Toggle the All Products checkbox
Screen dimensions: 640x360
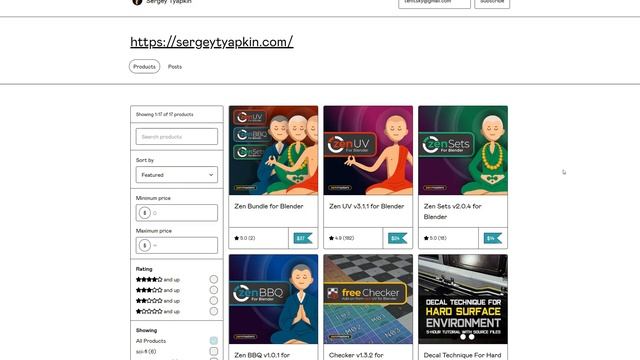pos(213,340)
